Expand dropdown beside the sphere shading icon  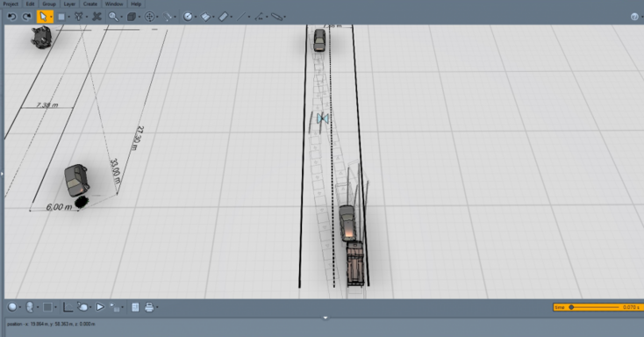[x=19, y=307]
